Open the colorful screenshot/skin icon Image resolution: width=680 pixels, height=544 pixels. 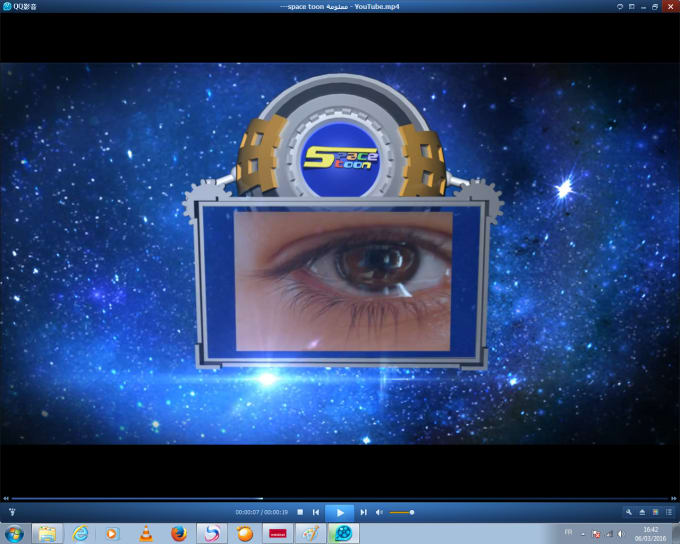(656, 512)
